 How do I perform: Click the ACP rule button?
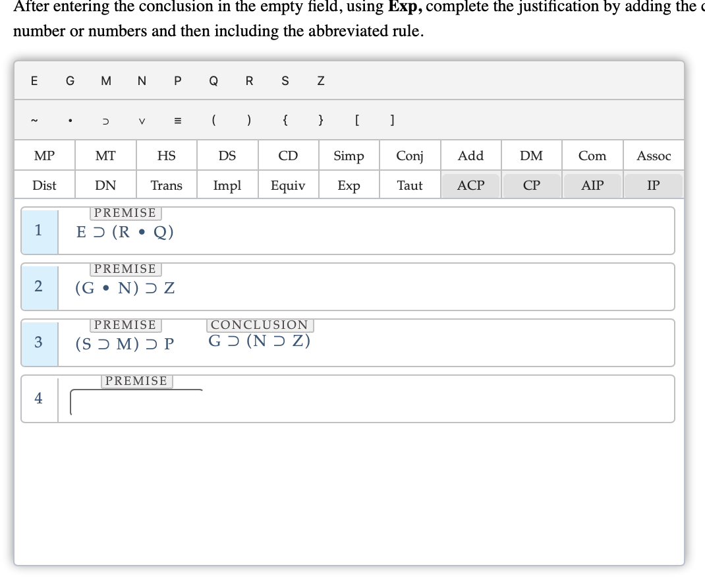(x=470, y=185)
